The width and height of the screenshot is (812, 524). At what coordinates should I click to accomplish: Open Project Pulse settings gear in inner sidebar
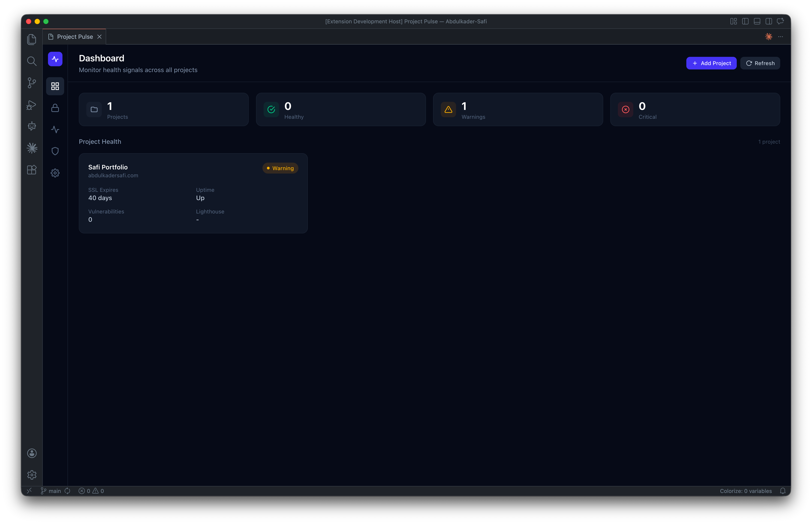pyautogui.click(x=55, y=173)
